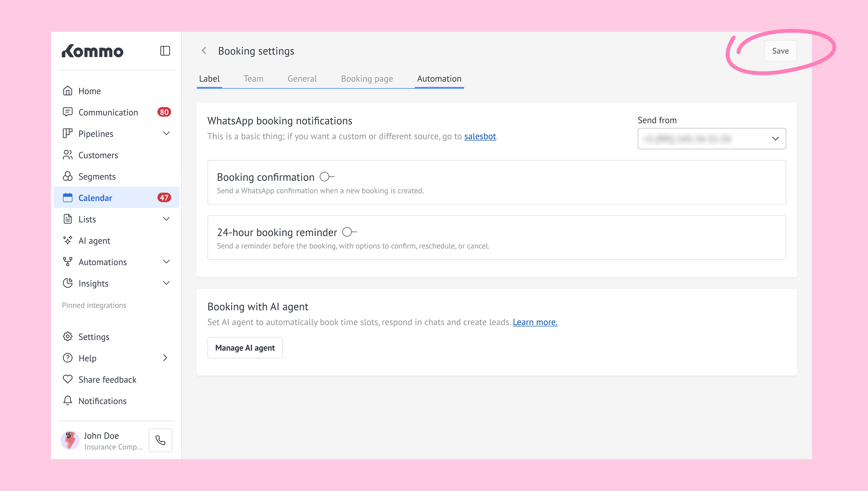Screen dimensions: 868x491
Task: Collapse the sidebar panel icon
Action: tap(165, 51)
